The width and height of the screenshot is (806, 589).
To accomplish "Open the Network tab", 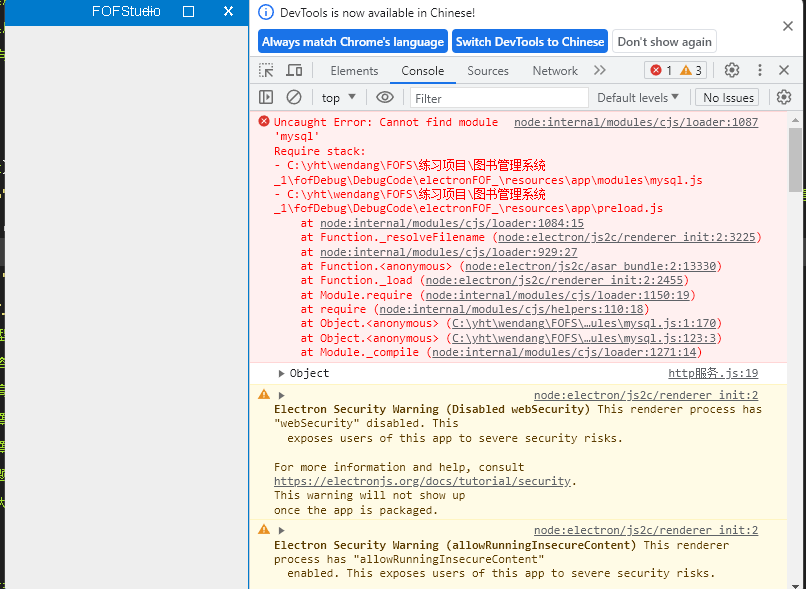I will (x=555, y=71).
